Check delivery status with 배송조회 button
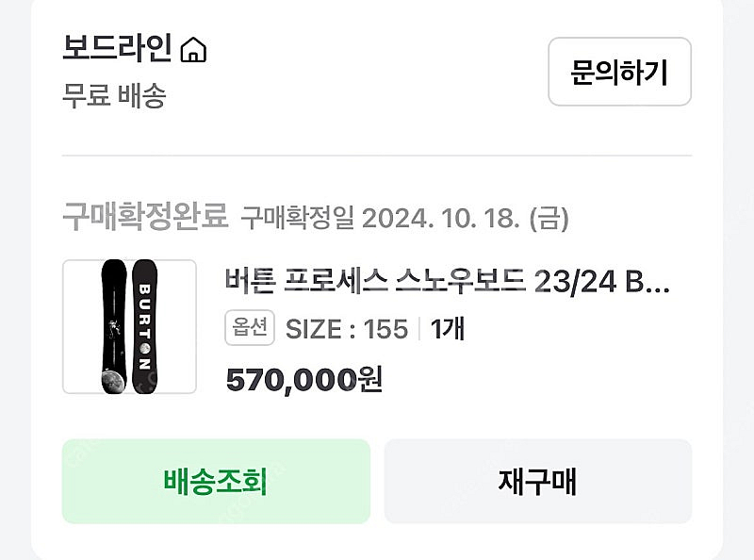 click(216, 481)
